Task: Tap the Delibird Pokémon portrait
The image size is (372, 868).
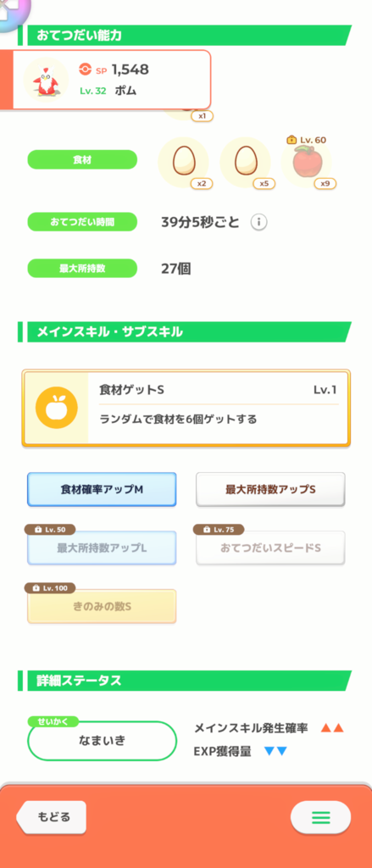Action: click(46, 80)
